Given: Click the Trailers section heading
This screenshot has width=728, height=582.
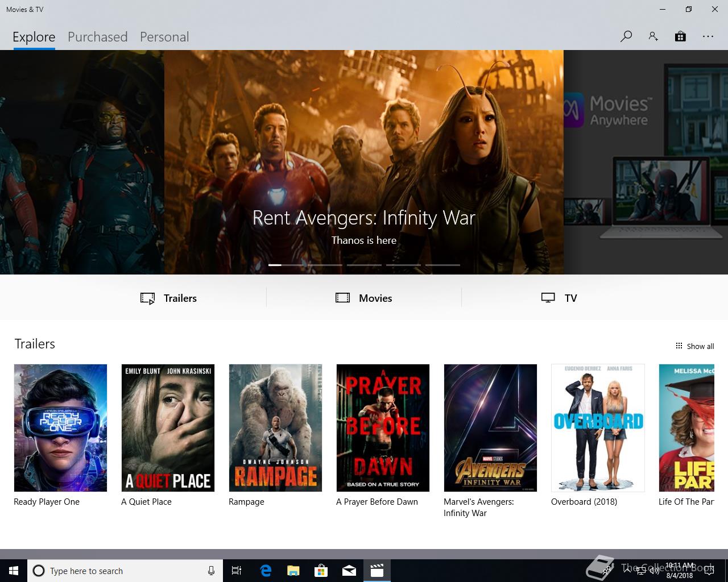Looking at the screenshot, I should (35, 344).
